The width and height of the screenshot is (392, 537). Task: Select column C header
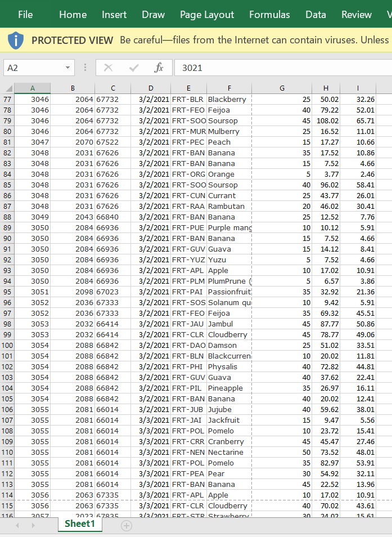[x=113, y=88]
